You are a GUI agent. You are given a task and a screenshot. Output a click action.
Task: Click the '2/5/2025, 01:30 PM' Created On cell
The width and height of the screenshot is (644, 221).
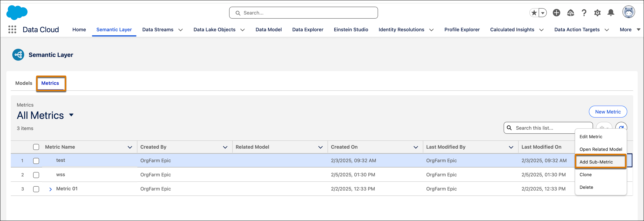point(353,175)
